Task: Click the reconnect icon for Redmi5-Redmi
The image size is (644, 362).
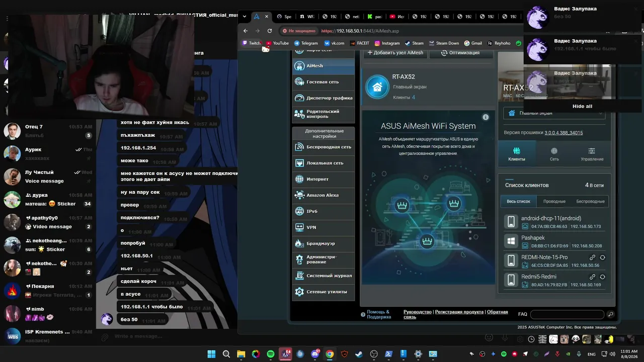Action: tap(602, 277)
